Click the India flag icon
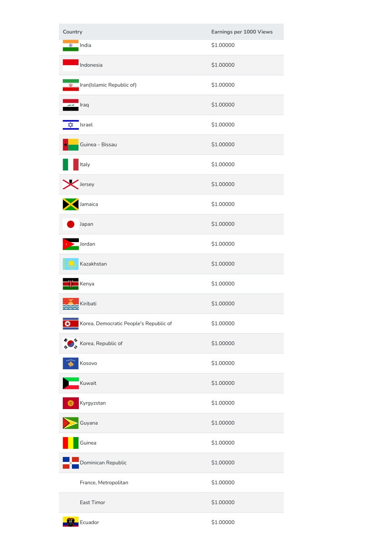This screenshot has height=555, width=392. click(70, 46)
